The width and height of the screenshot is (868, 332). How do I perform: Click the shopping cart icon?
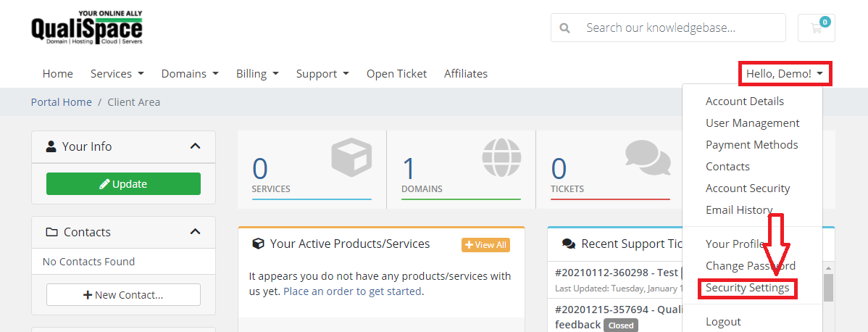point(816,28)
